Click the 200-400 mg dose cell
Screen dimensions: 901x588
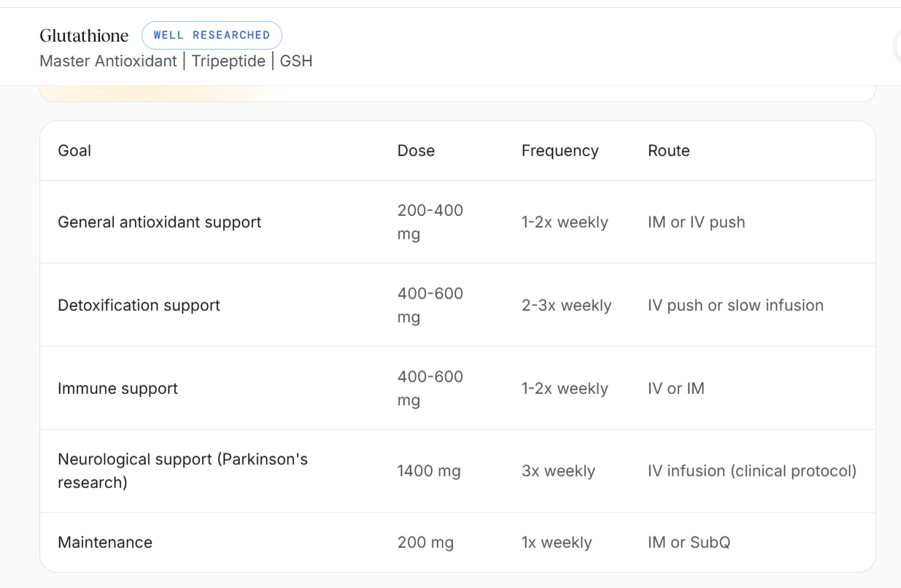pos(430,222)
